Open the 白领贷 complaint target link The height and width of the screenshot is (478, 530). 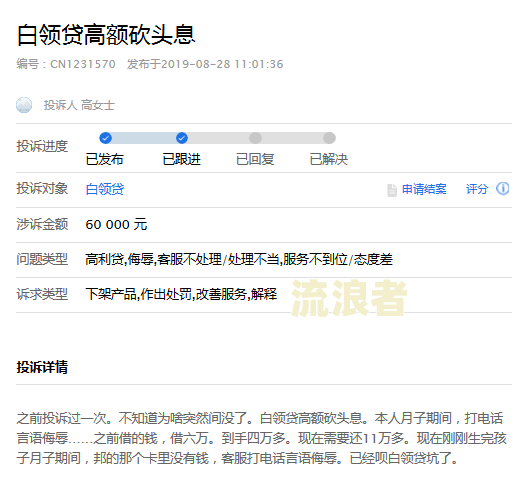point(105,189)
